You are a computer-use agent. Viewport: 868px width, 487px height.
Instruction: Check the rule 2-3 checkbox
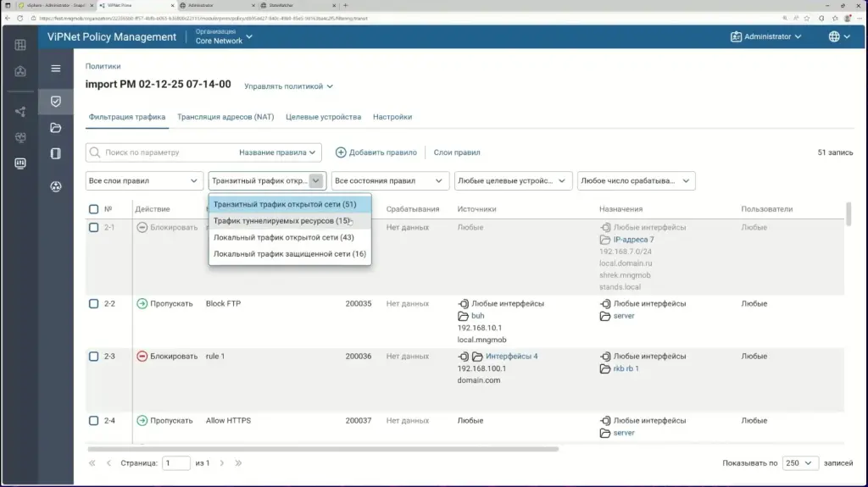point(93,357)
